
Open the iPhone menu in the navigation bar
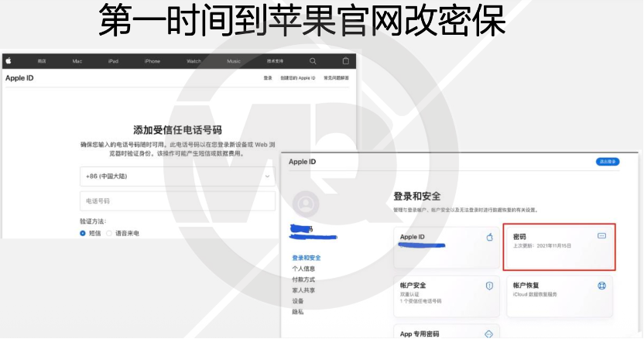(x=152, y=61)
